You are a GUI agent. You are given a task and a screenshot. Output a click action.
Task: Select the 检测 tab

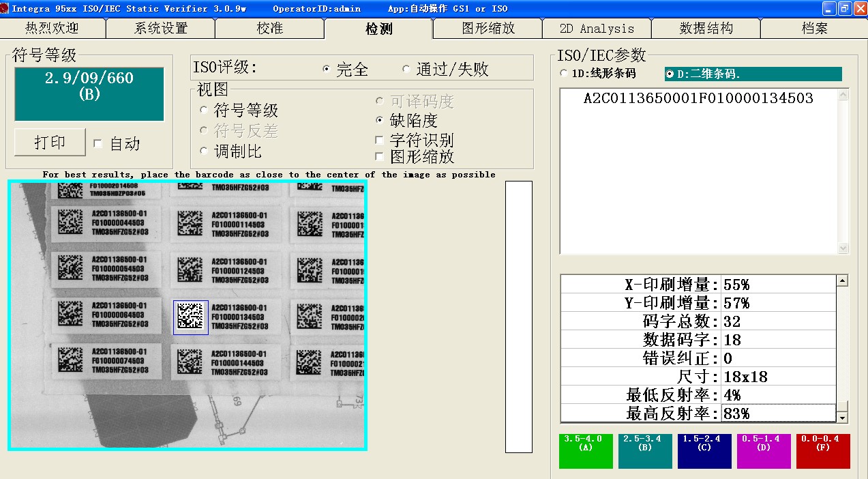tap(379, 29)
